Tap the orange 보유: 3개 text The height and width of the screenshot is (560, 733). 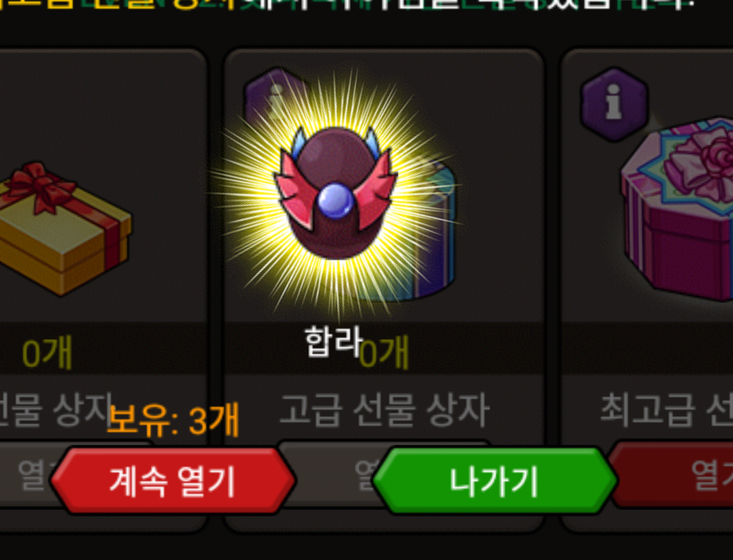click(x=173, y=419)
